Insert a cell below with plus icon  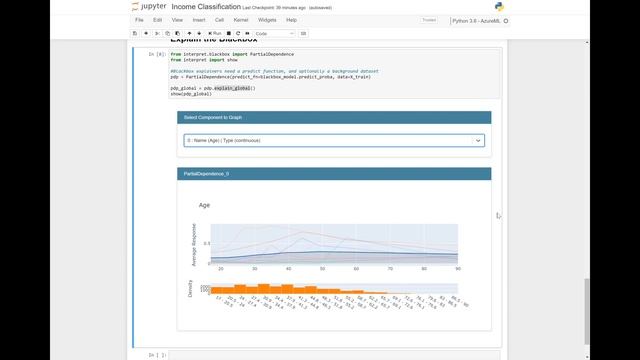(x=146, y=33)
